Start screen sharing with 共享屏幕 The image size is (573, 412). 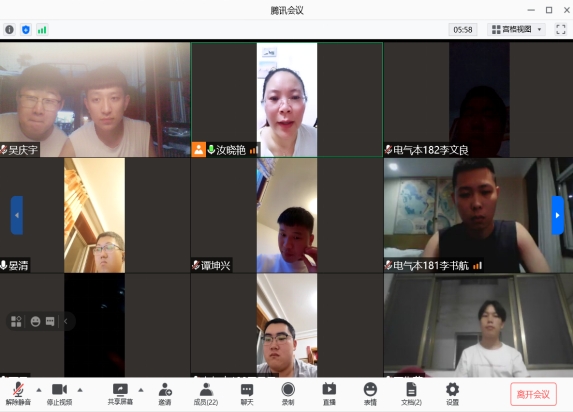pos(120,394)
